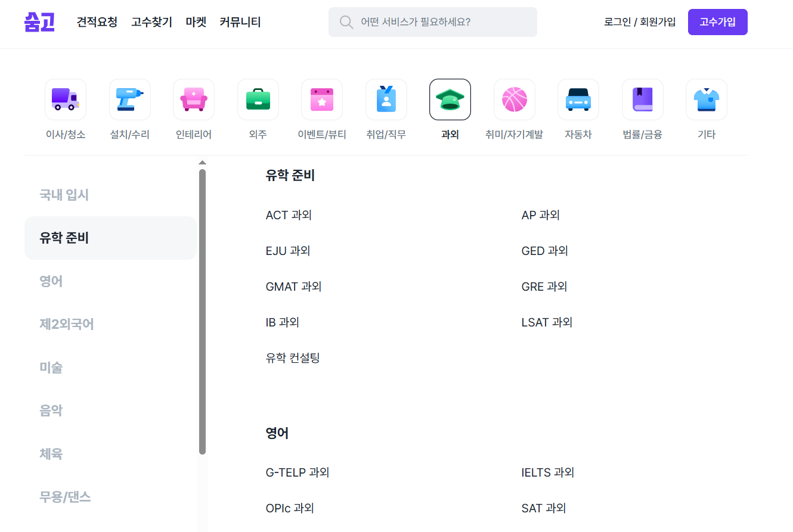Viewport: 793px width, 532px height.
Task: Select the 법률/금융 book icon
Action: point(642,99)
